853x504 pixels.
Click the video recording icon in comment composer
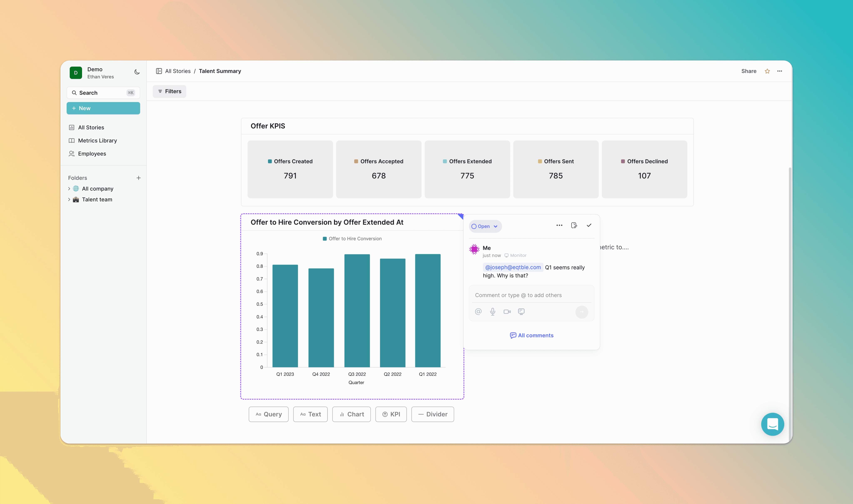[507, 311]
